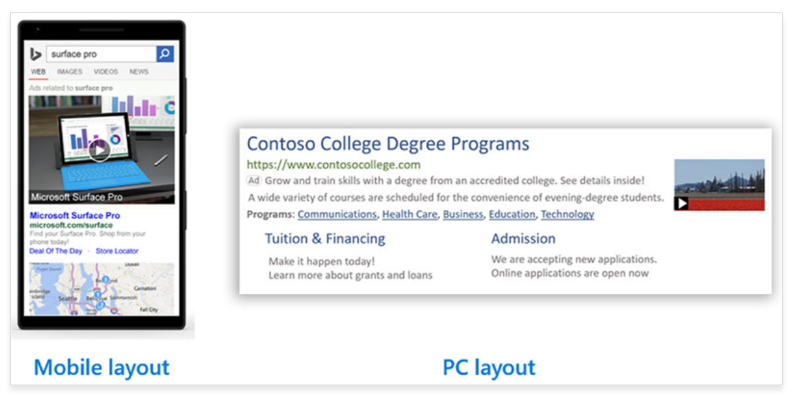Click the Store Locator link
This screenshot has width=793, height=397.
117,251
